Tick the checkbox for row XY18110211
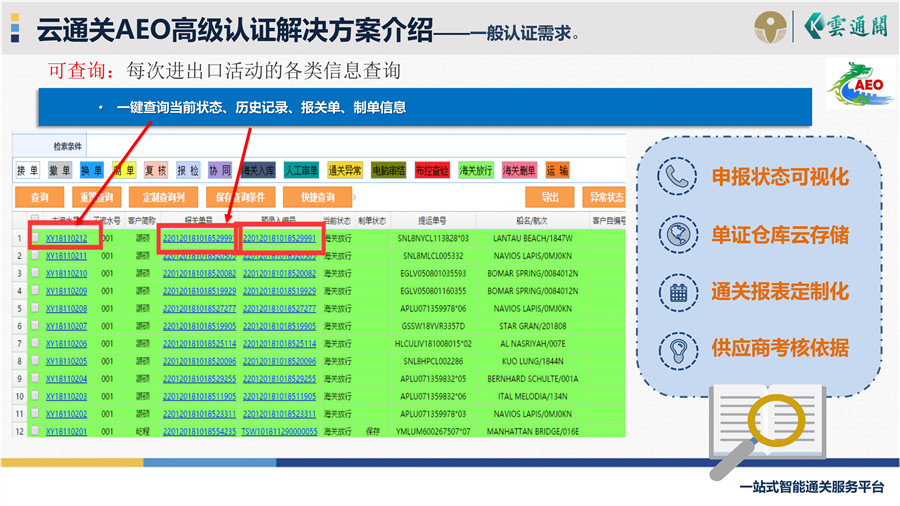900x506 pixels. click(35, 255)
